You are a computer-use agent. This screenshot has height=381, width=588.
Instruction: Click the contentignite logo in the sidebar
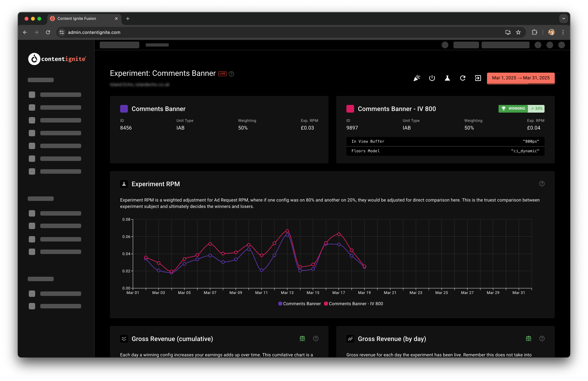pos(57,59)
